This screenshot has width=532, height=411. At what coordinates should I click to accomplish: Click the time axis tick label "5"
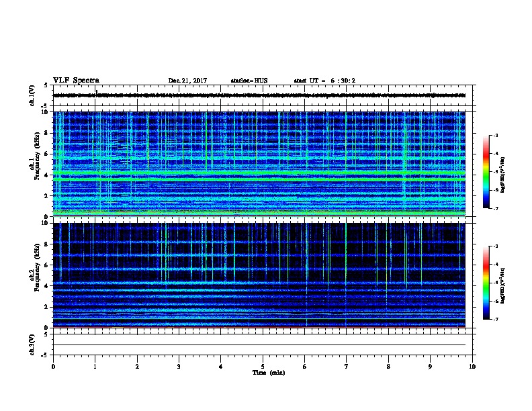(263, 366)
